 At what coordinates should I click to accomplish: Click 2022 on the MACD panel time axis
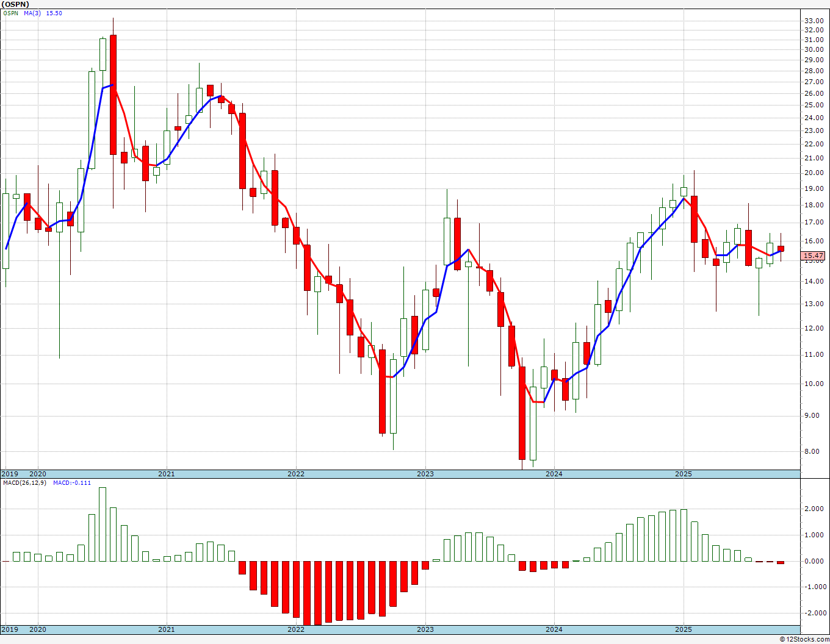point(295,629)
